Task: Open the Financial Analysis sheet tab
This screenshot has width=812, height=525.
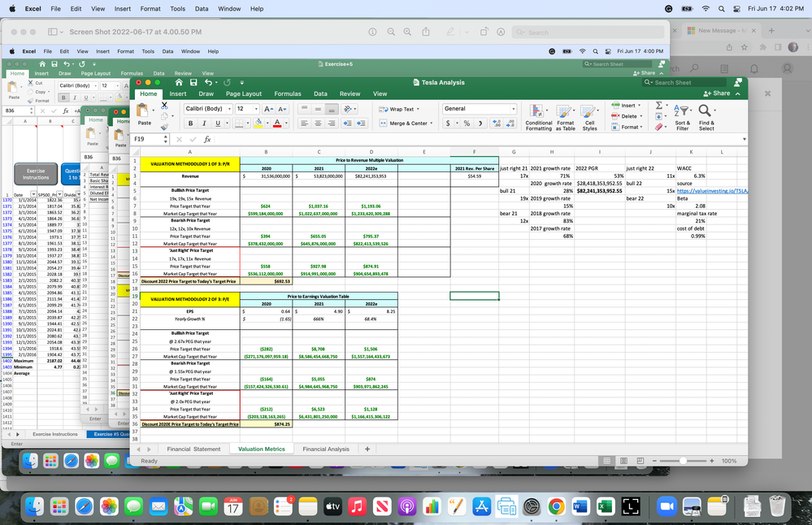Action: click(x=325, y=448)
